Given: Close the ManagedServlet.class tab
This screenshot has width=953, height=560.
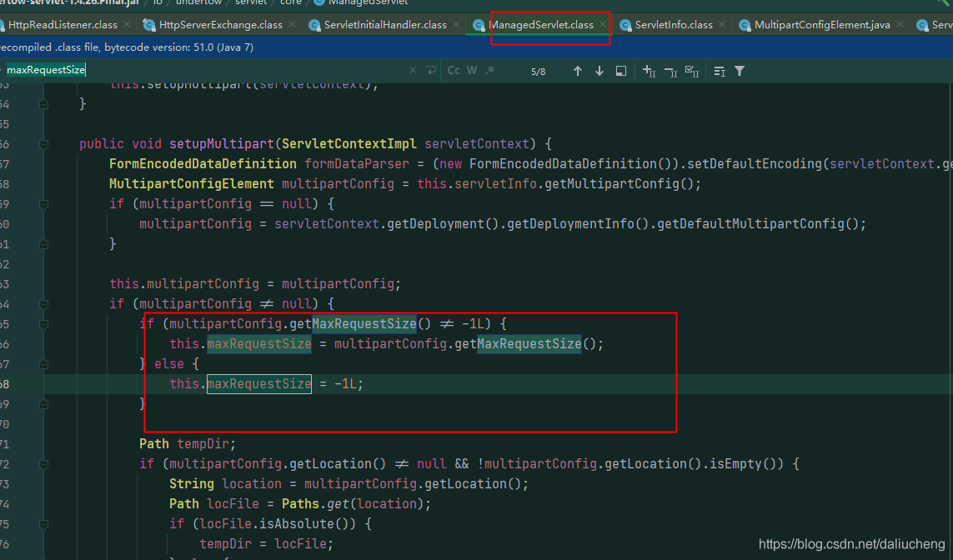Looking at the screenshot, I should click(602, 24).
